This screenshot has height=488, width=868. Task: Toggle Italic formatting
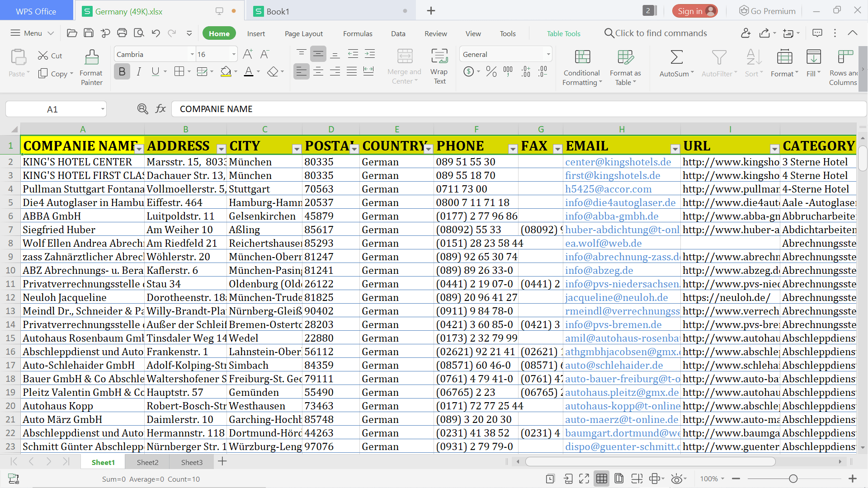[x=139, y=71]
